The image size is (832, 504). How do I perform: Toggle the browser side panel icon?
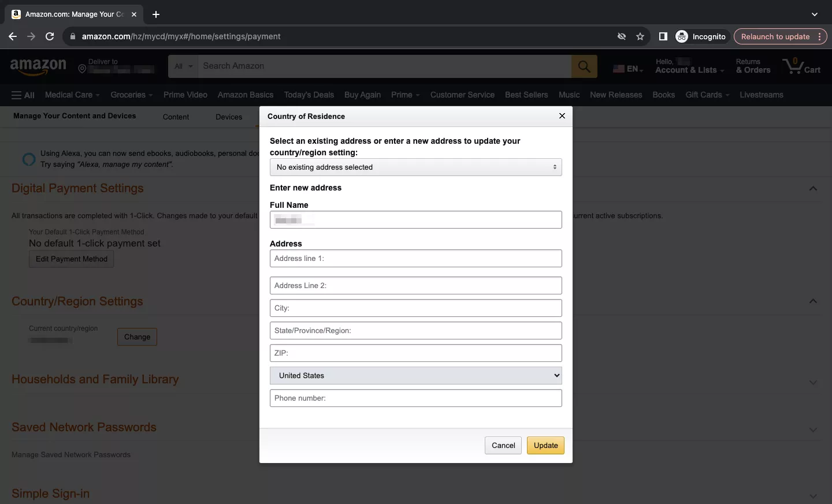click(x=663, y=36)
